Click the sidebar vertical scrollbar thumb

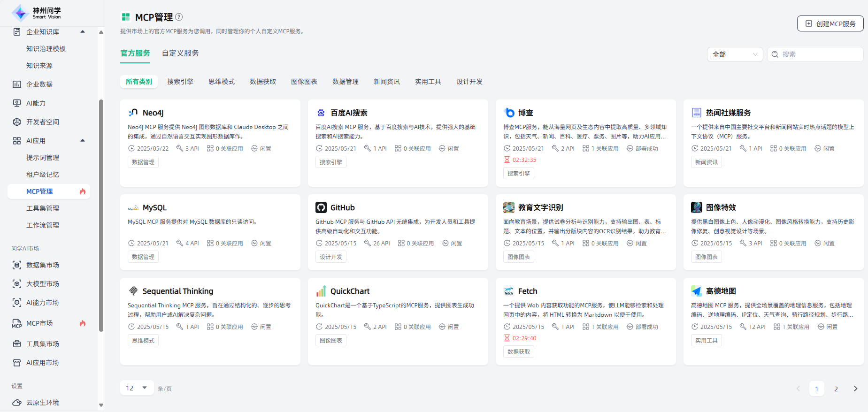[x=101, y=216]
